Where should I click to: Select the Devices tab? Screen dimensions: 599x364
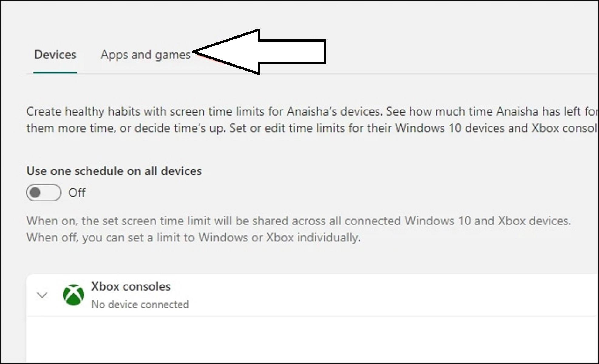click(x=55, y=55)
